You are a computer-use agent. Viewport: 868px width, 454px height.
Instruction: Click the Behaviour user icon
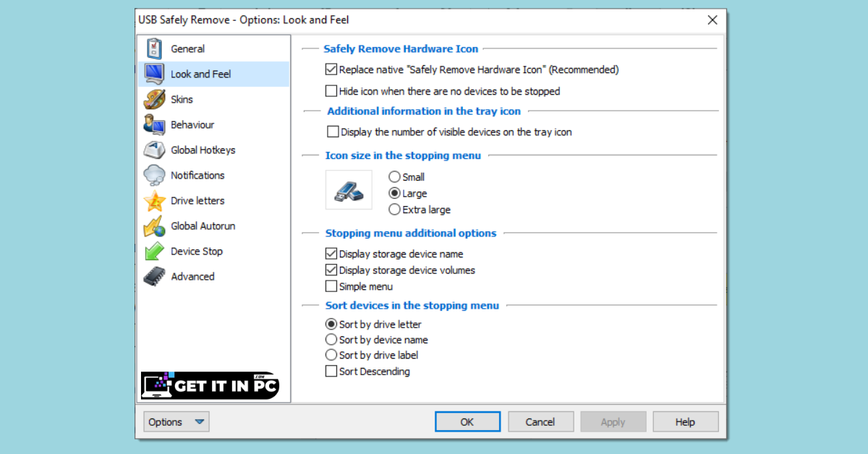154,124
